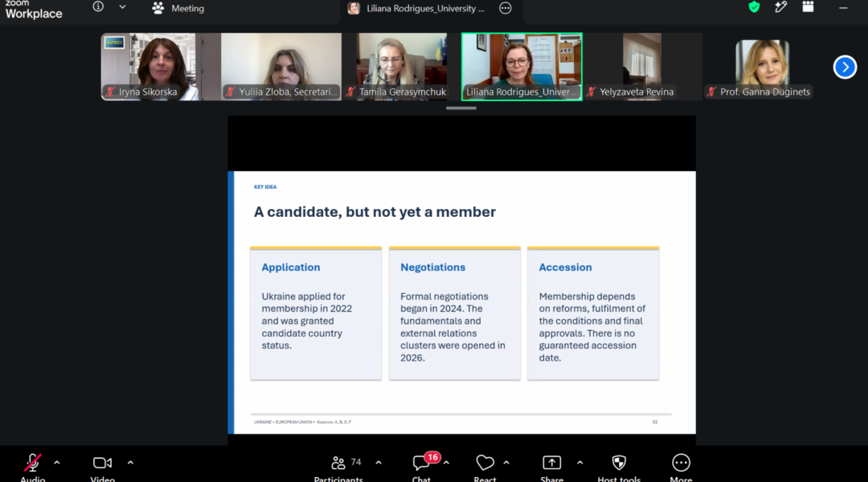Expand the caret beside React
Screen dimensions: 868x482
506,463
